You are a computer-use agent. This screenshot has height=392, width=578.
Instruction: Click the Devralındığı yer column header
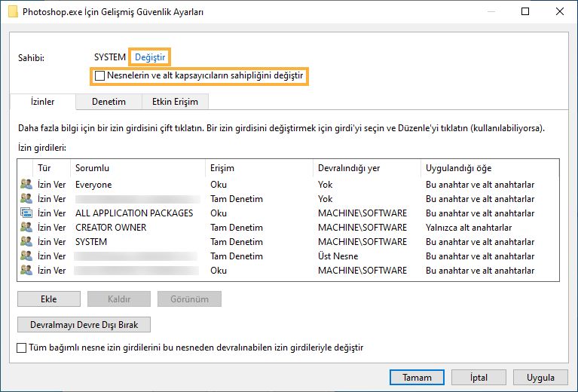[366, 168]
